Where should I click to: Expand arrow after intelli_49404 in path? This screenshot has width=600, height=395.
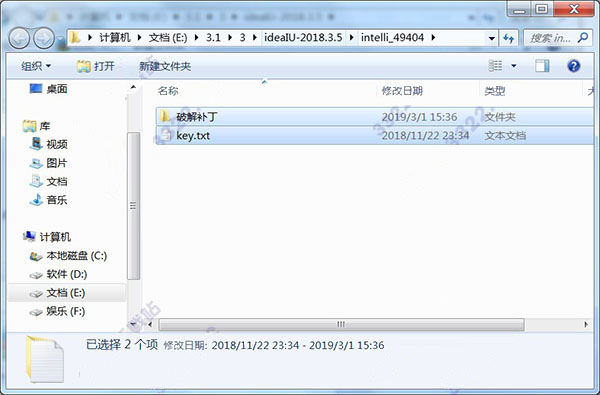(433, 38)
